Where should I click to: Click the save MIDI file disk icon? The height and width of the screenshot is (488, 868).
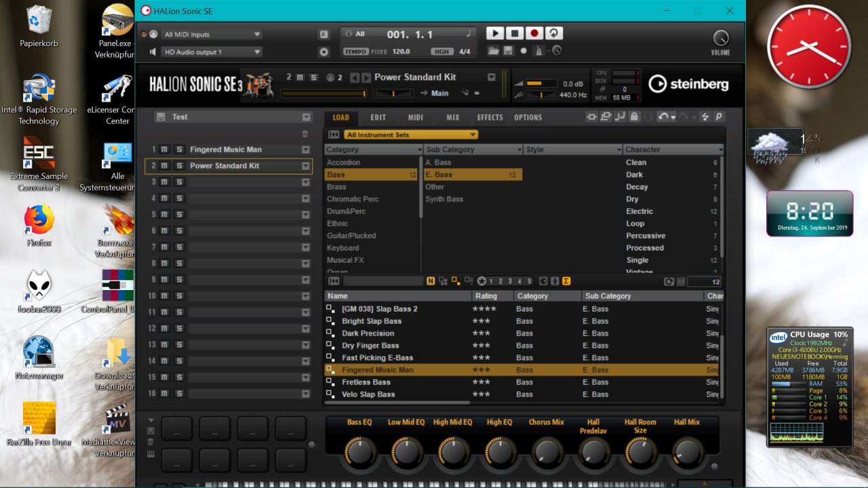pos(509,51)
